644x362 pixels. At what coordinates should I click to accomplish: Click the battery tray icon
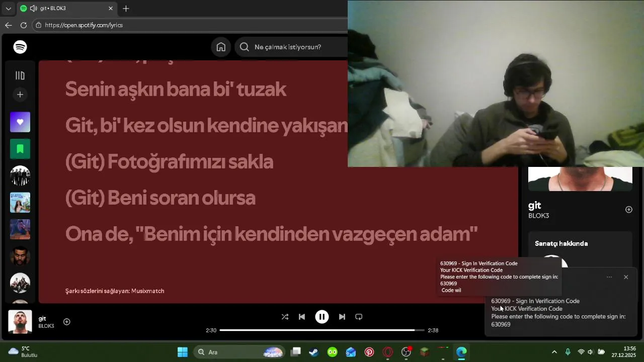pyautogui.click(x=601, y=352)
